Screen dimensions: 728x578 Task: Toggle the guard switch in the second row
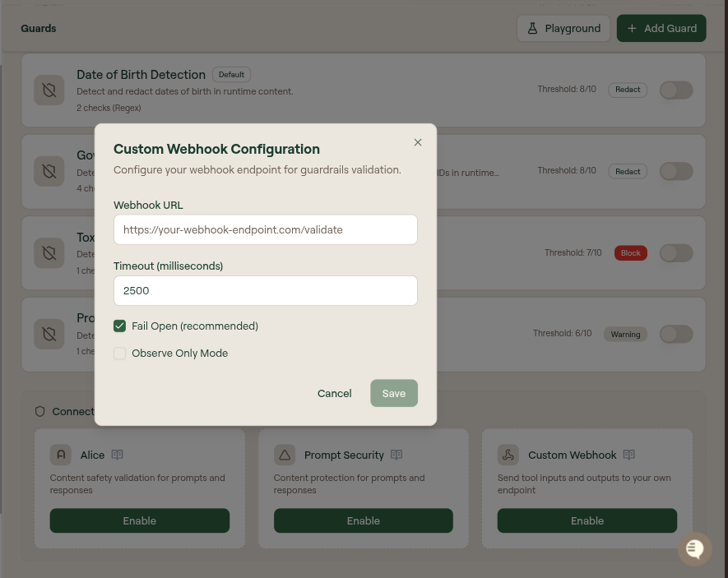coord(676,171)
